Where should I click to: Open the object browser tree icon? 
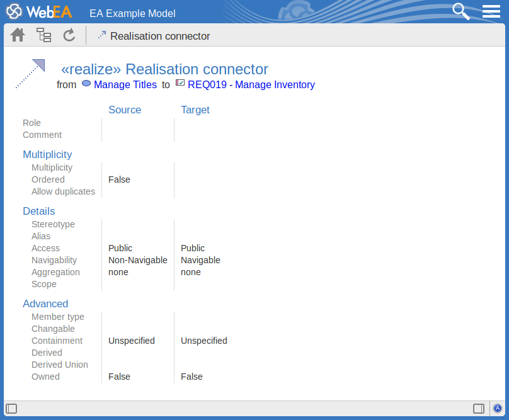click(x=43, y=35)
